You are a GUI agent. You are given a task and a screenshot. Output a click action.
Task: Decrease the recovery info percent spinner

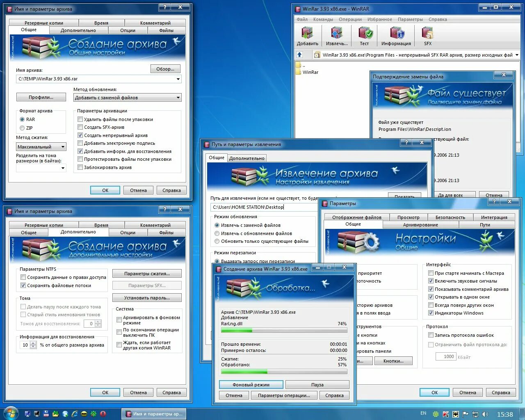click(34, 347)
